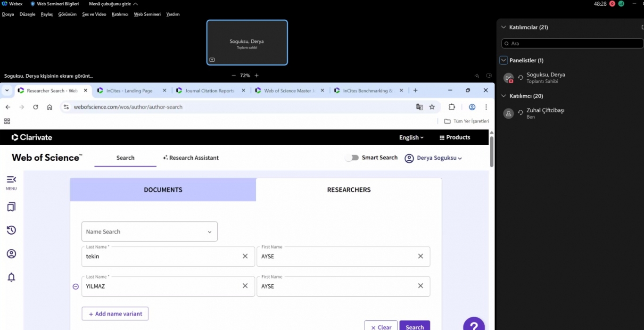The width and height of the screenshot is (644, 330).
Task: Bookmark page with star icon
Action: (432, 107)
